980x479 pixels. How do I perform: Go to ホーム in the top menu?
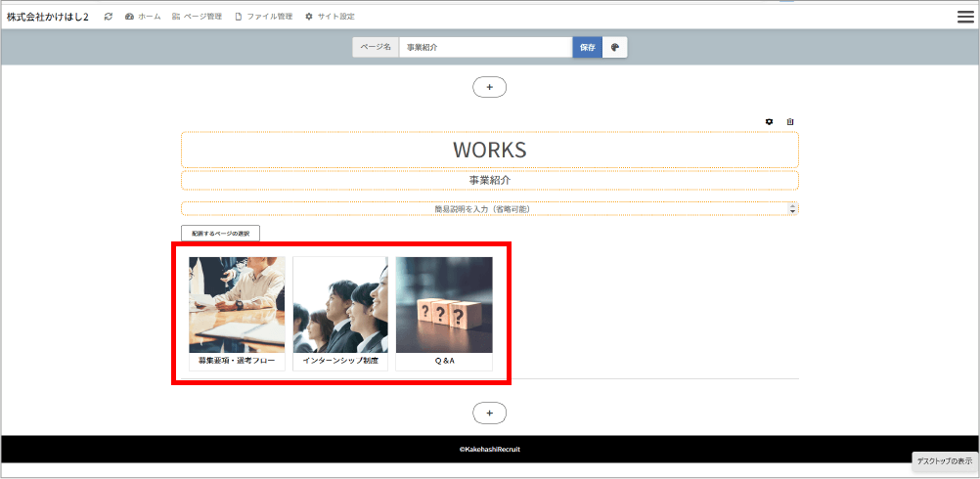point(143,17)
